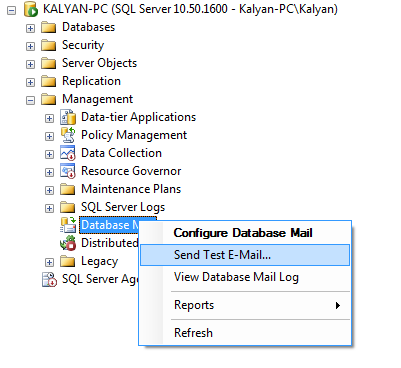Viewport: 401px width, 368px height.
Task: Select Send Test E-Mail... menu entry
Action: tap(245, 255)
